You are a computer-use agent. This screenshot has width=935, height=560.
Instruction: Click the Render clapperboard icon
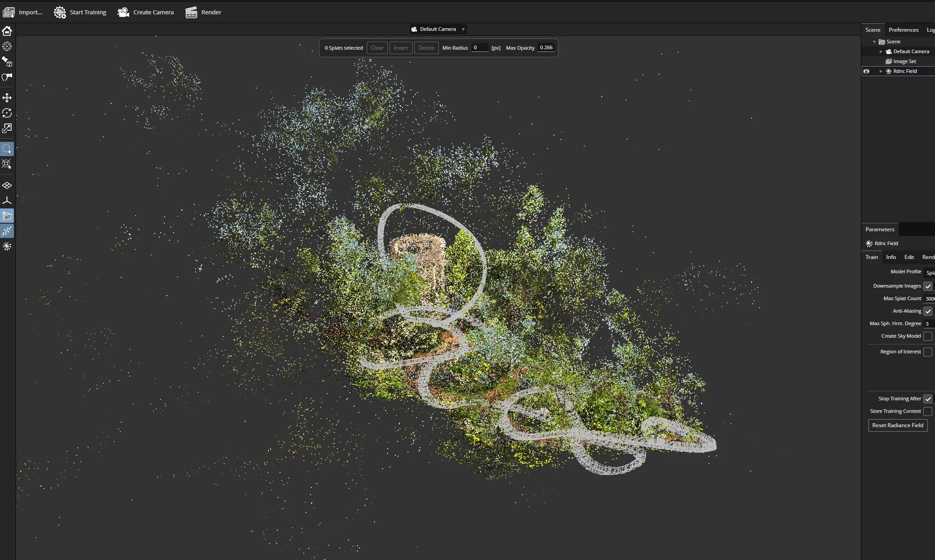[x=191, y=12]
